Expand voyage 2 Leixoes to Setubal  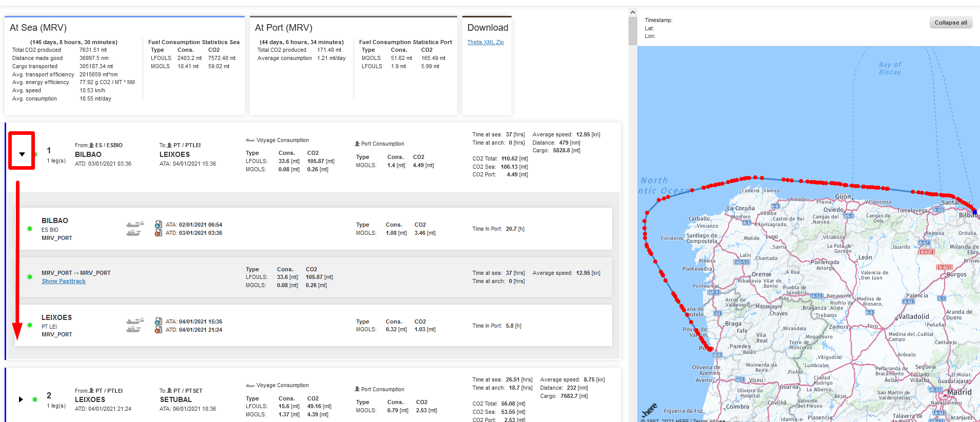(x=21, y=399)
